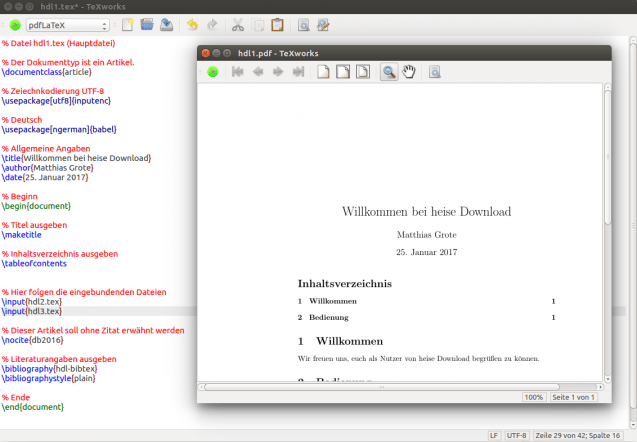The image size is (637, 442).
Task: Go to next page in PDF viewer
Action: (x=278, y=72)
